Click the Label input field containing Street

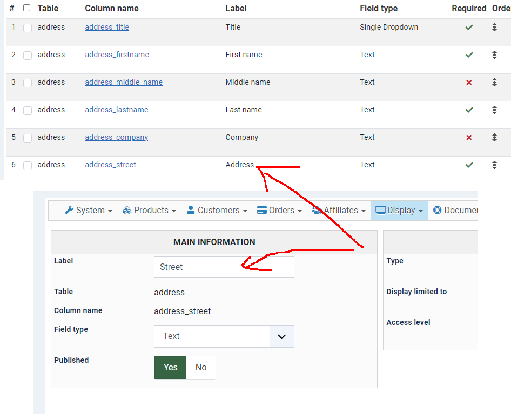[x=224, y=267]
